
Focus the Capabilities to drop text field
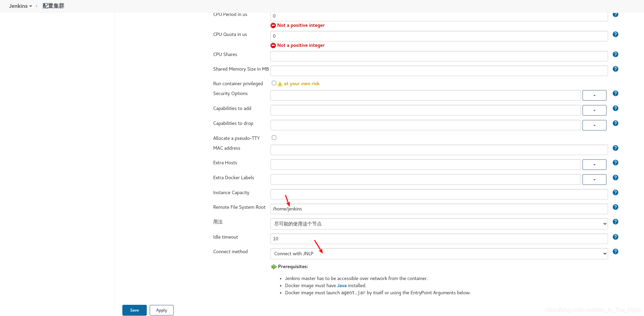425,125
